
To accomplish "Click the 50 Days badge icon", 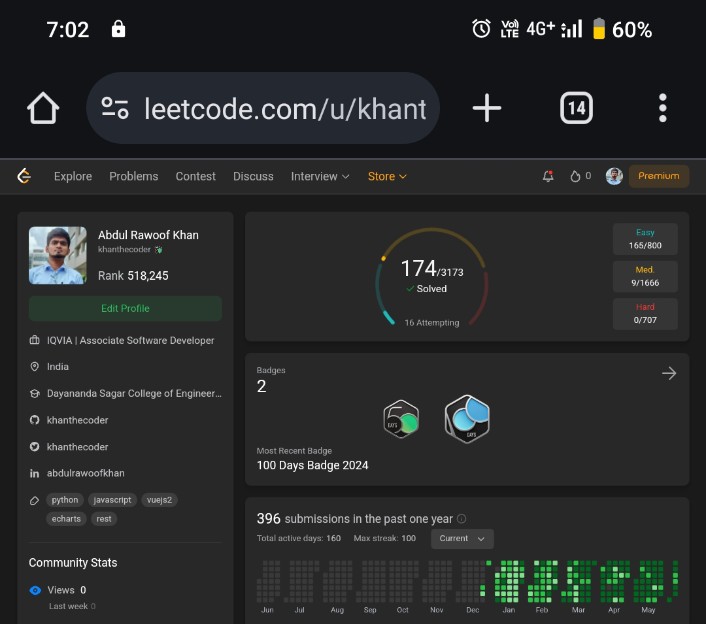I will [401, 419].
